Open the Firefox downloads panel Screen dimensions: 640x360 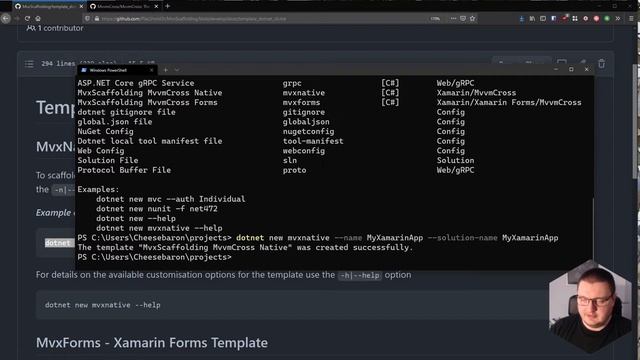pyautogui.click(x=522, y=19)
